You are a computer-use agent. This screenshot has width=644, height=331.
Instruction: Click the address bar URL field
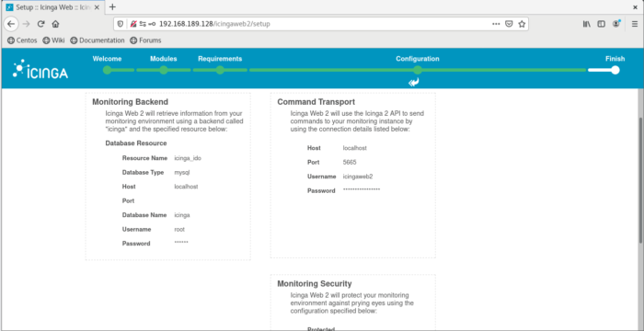(x=320, y=24)
